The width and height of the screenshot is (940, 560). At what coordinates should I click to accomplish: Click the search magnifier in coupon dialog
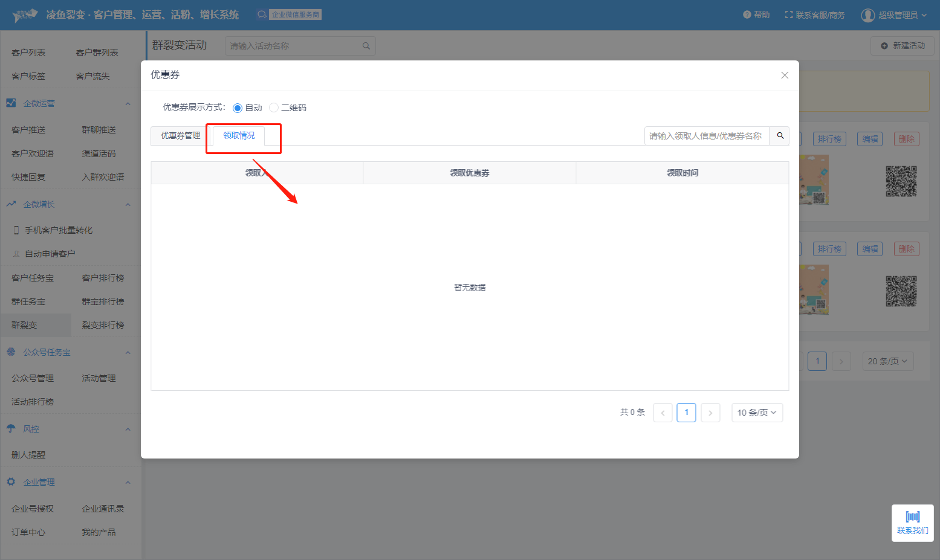pos(780,136)
